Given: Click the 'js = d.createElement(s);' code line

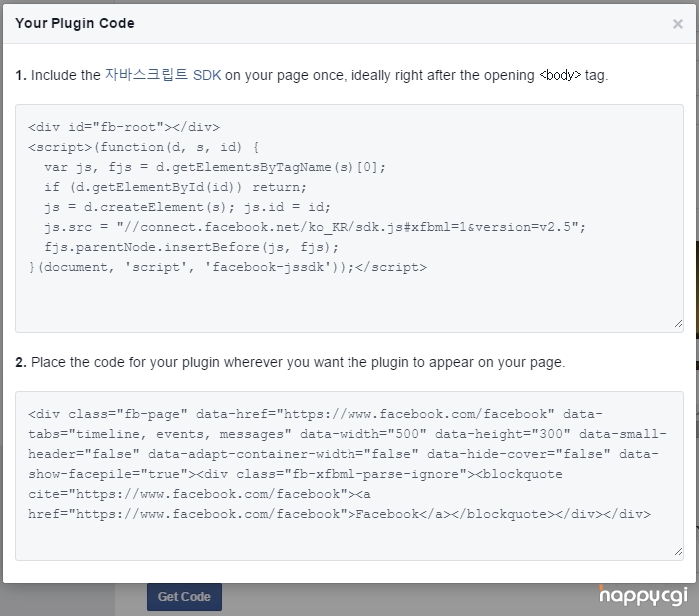Looking at the screenshot, I should [x=188, y=207].
